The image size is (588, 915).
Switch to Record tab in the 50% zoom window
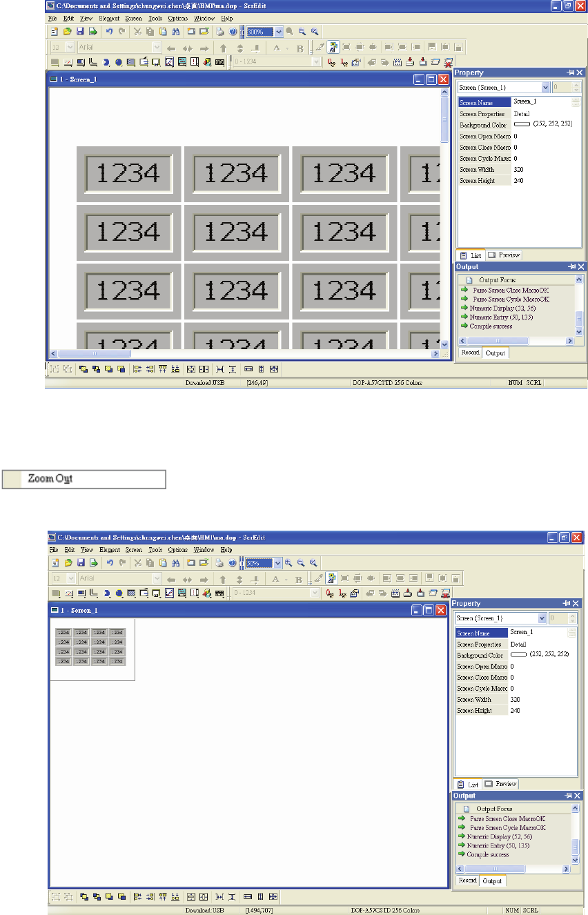tap(468, 880)
